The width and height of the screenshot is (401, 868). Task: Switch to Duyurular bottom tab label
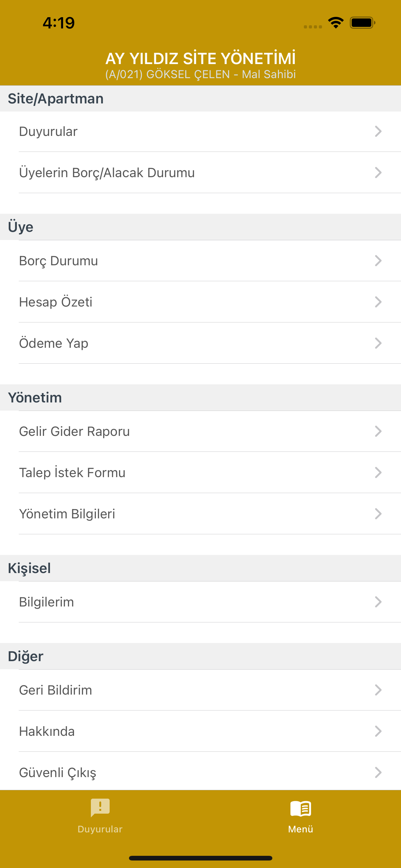(100, 829)
